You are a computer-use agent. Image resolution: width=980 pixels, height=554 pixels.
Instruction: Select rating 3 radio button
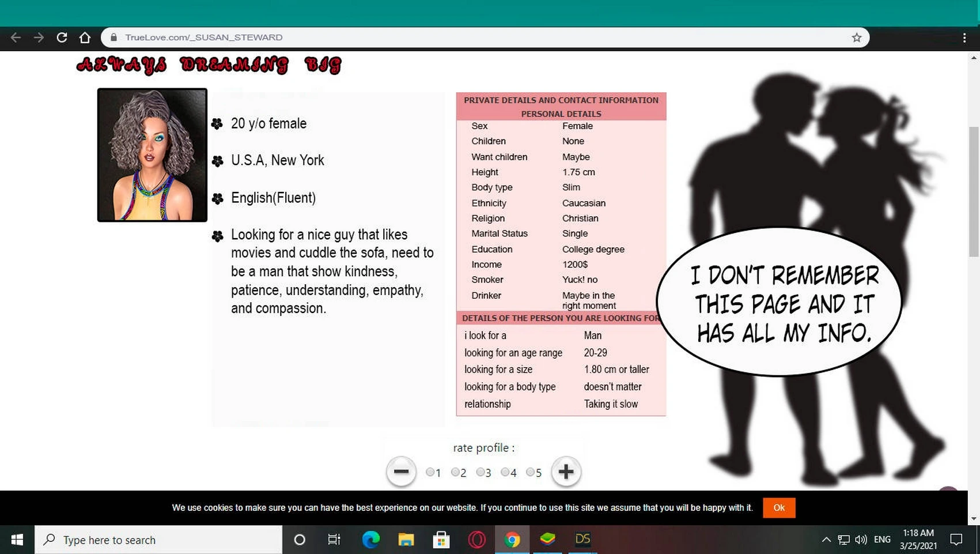[480, 472]
